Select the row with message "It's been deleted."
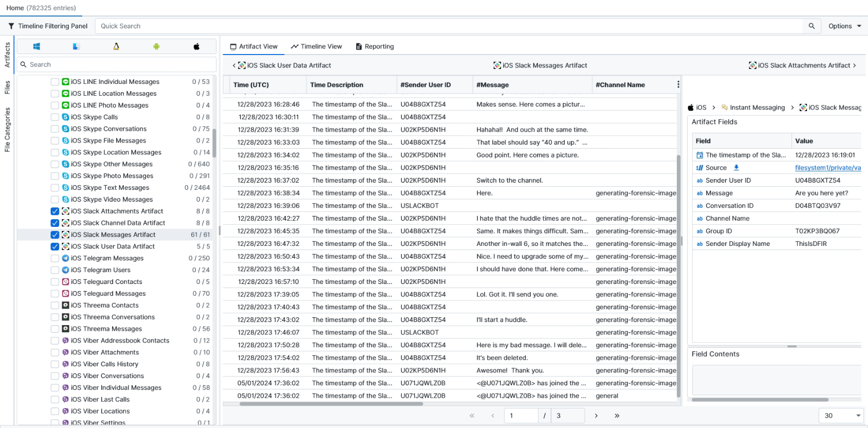 (450, 358)
